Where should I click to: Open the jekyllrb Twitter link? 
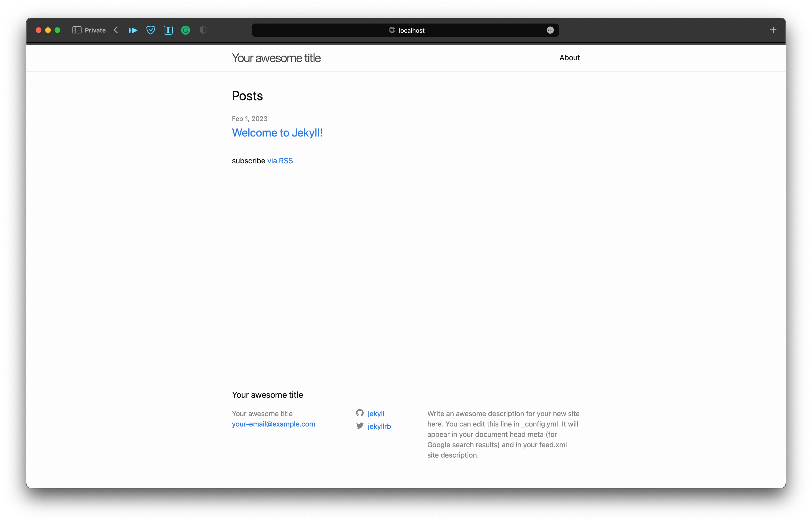[379, 426]
